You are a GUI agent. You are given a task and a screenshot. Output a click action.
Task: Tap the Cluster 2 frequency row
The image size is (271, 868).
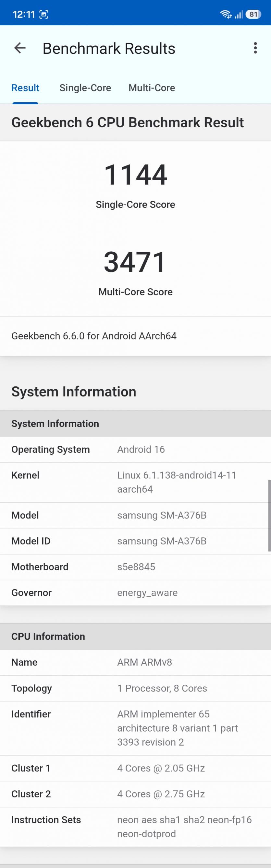point(135,794)
